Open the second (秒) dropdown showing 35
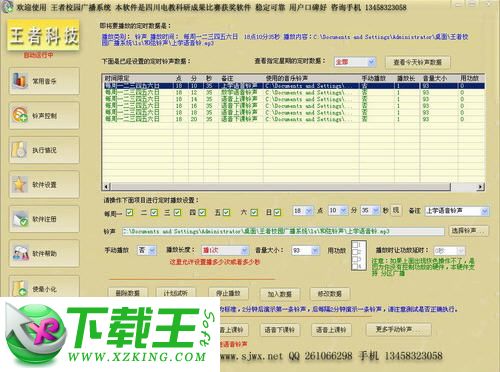This screenshot has width=500, height=372. pyautogui.click(x=376, y=211)
